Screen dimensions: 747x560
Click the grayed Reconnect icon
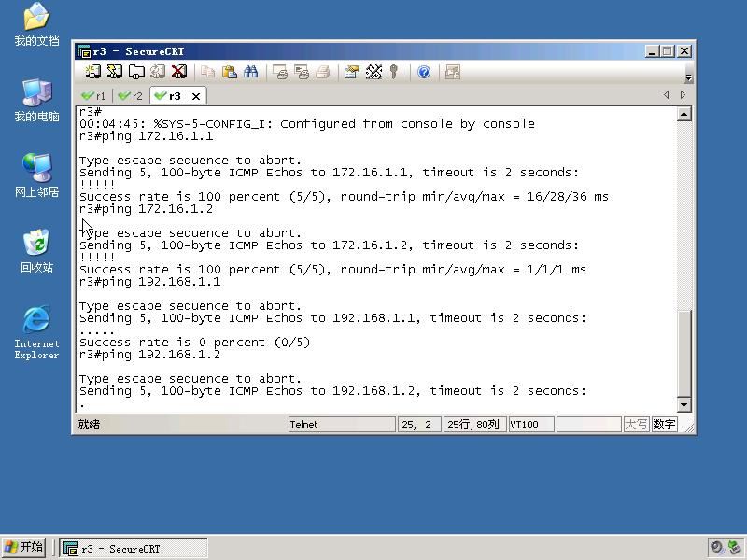[x=158, y=72]
